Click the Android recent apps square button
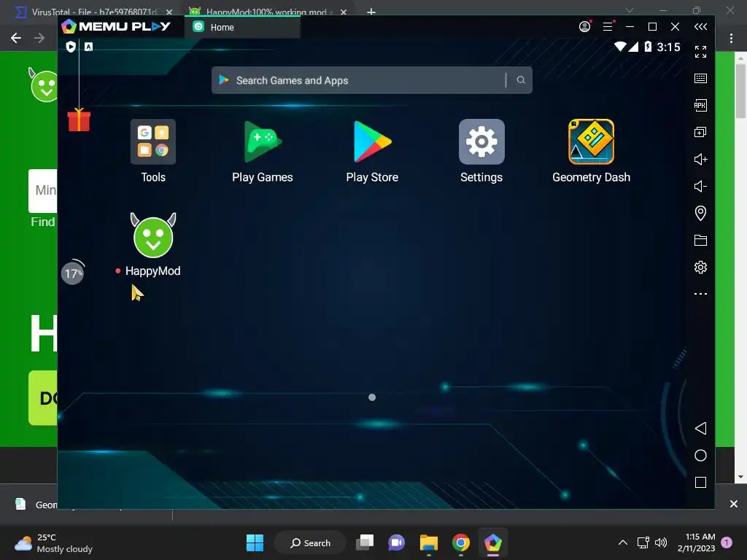 coord(700,483)
